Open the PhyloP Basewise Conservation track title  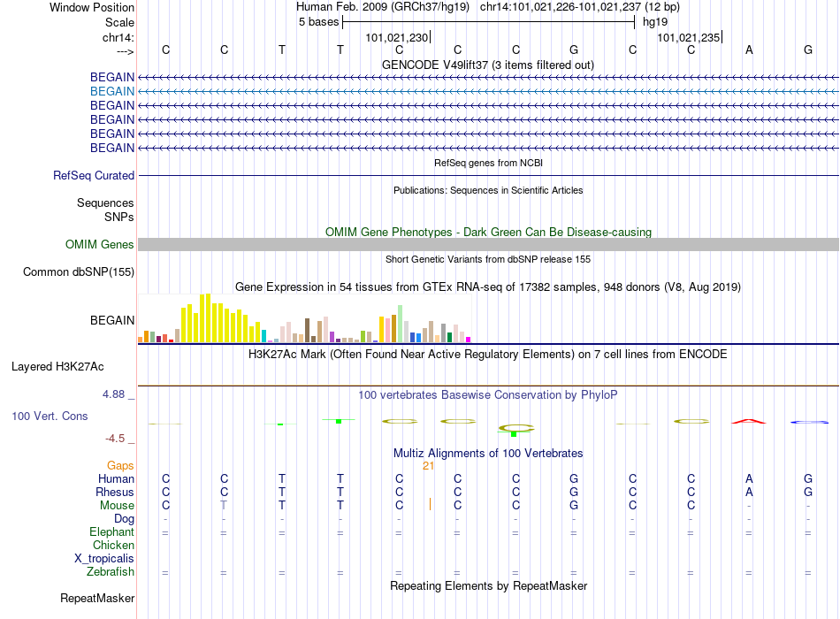coord(487,395)
